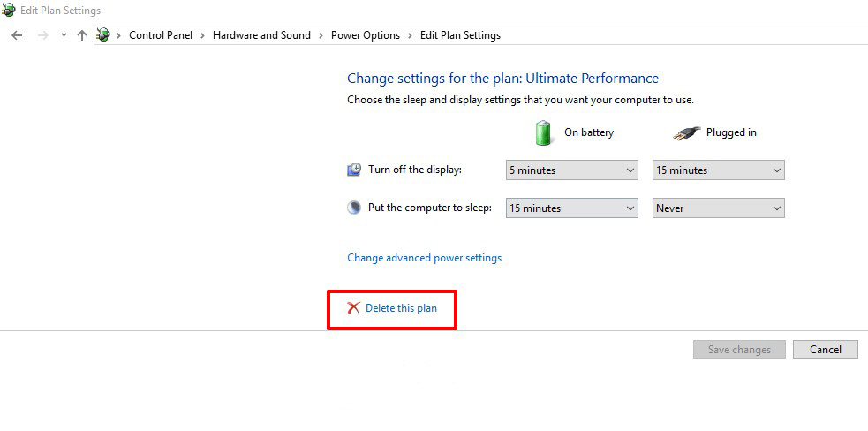The width and height of the screenshot is (868, 431).
Task: Click the power plug icon
Action: [x=686, y=133]
